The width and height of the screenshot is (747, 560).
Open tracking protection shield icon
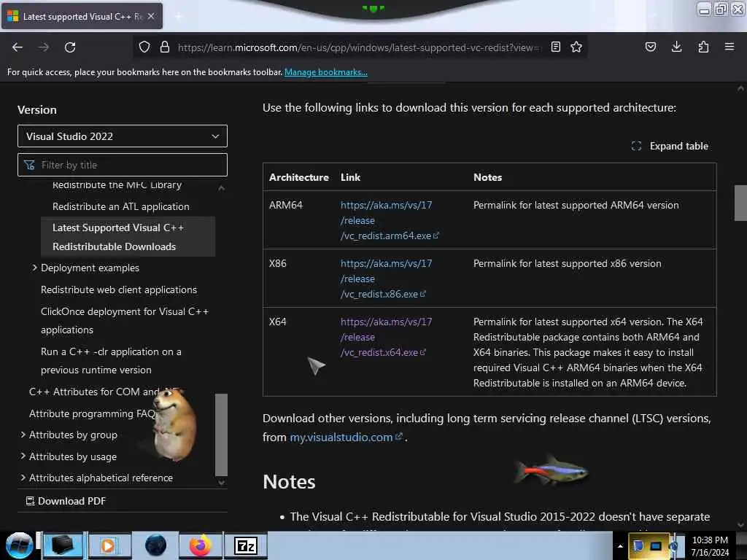(144, 47)
